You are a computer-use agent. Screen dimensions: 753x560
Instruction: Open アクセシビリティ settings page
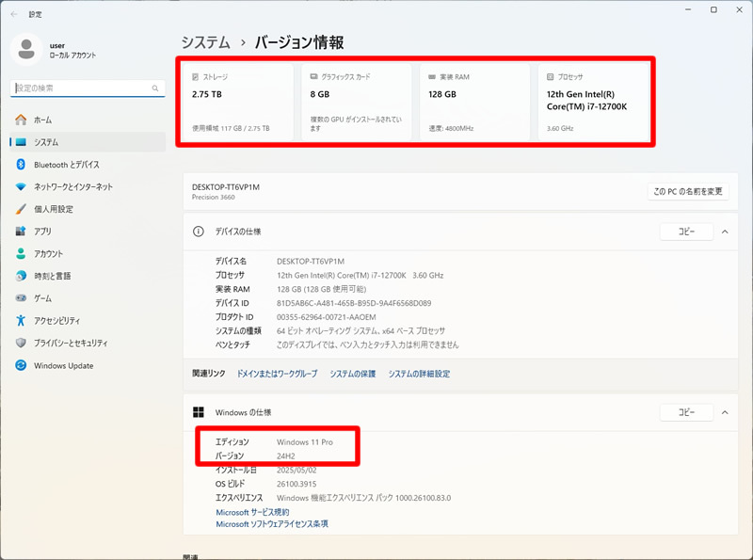tap(88, 320)
